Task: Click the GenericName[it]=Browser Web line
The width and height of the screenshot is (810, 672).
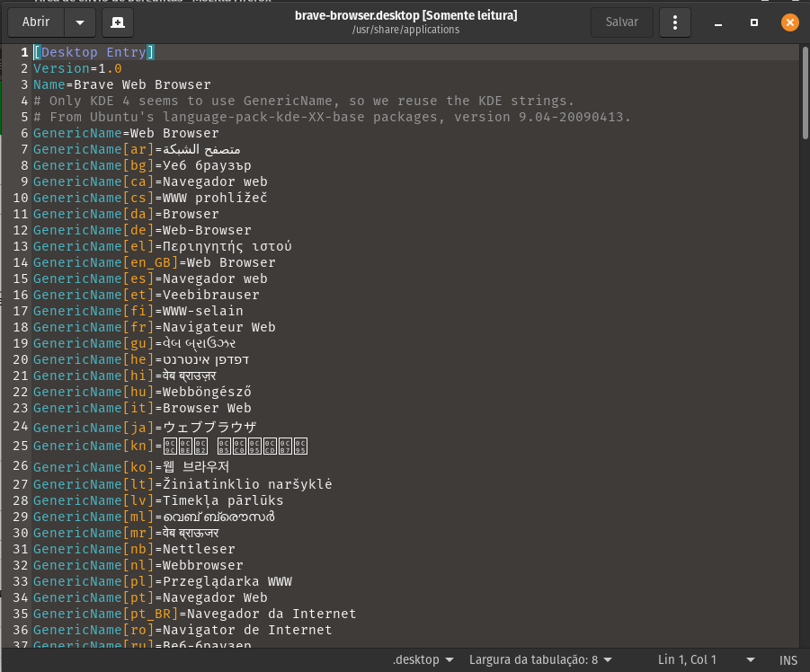Action: (x=142, y=408)
